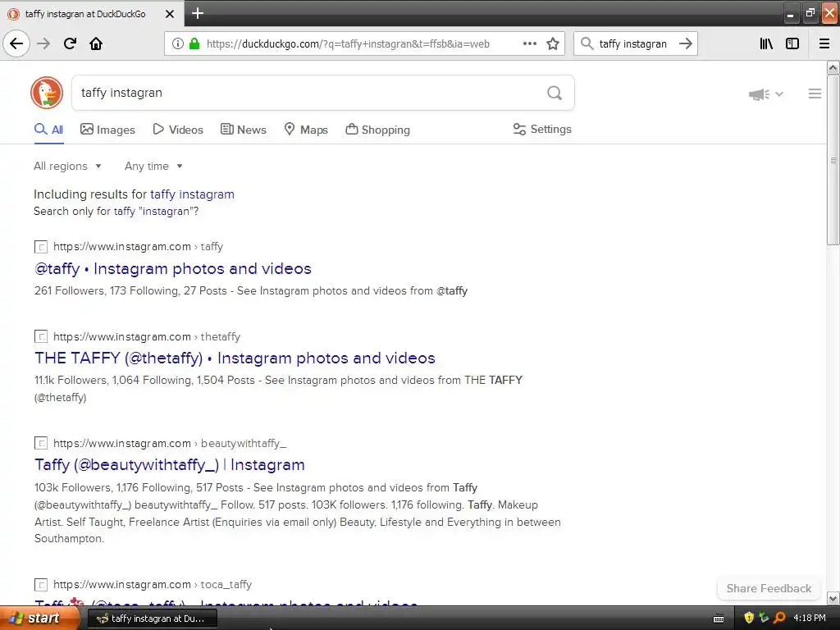This screenshot has width=840, height=630.
Task: Show site information via the circled i icon
Action: 178,43
